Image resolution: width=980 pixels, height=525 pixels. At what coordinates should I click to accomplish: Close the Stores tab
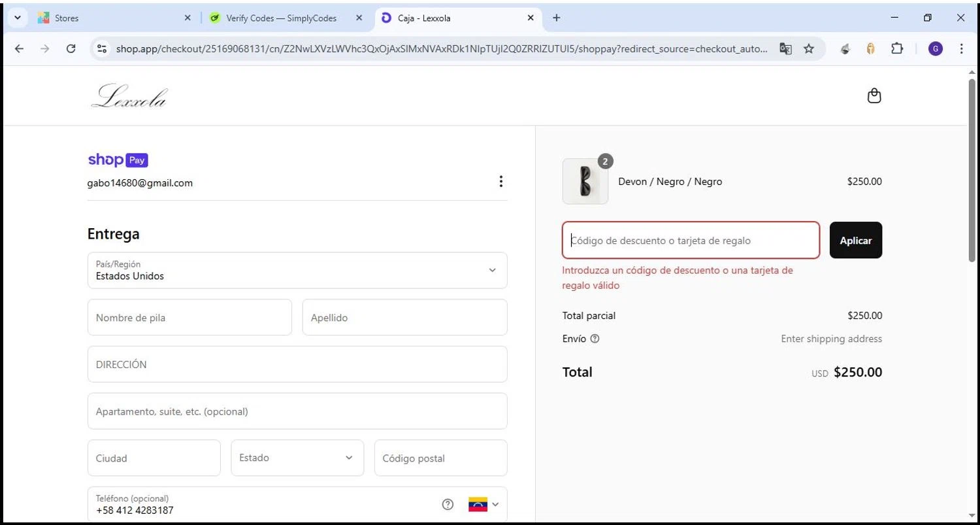[x=188, y=18]
